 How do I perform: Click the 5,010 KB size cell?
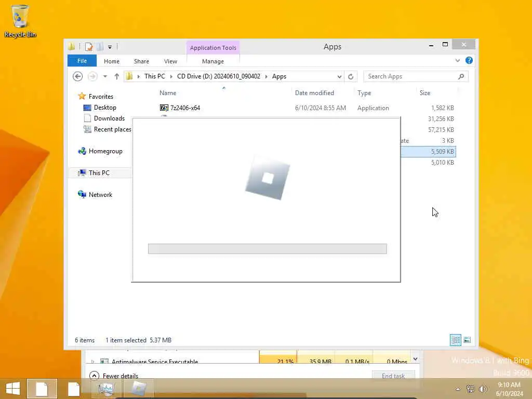[x=443, y=163]
